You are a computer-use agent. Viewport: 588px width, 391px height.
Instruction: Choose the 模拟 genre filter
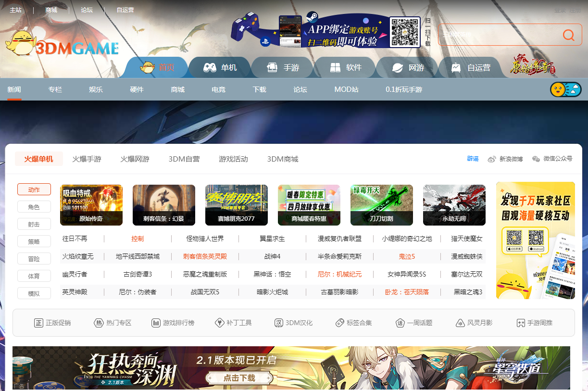34,293
